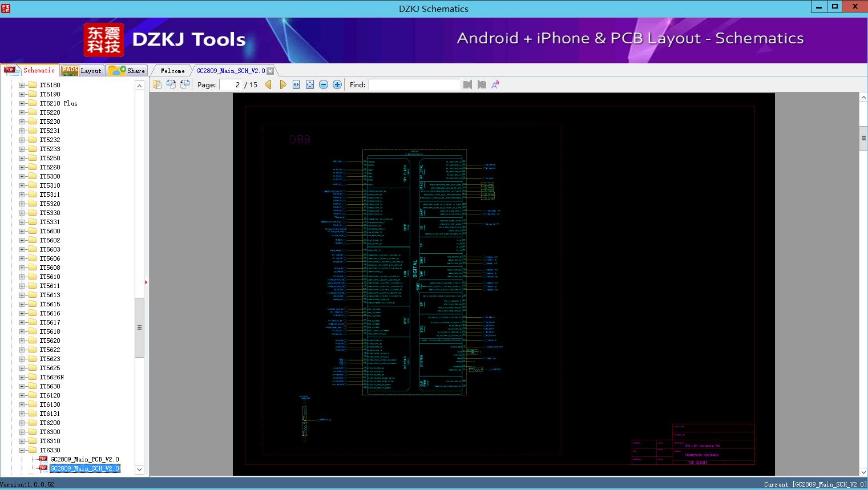Open GC2809_Main_PCB_V2.0 file
The width and height of the screenshot is (868, 490).
(x=84, y=459)
